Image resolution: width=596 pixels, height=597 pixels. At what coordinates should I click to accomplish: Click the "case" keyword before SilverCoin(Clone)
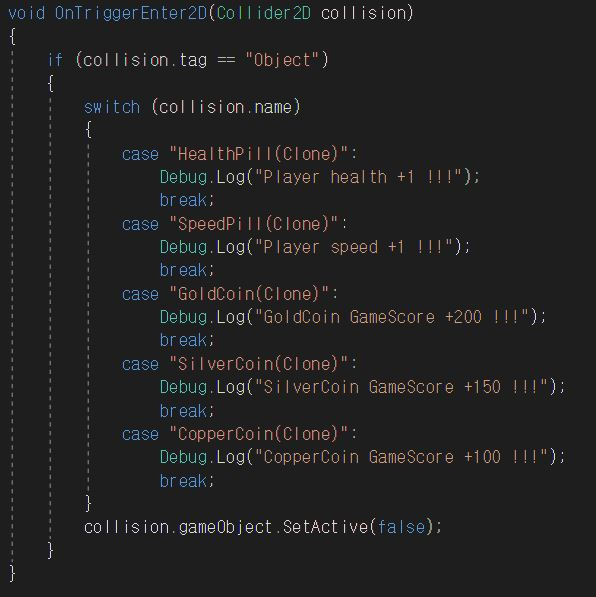[140, 364]
